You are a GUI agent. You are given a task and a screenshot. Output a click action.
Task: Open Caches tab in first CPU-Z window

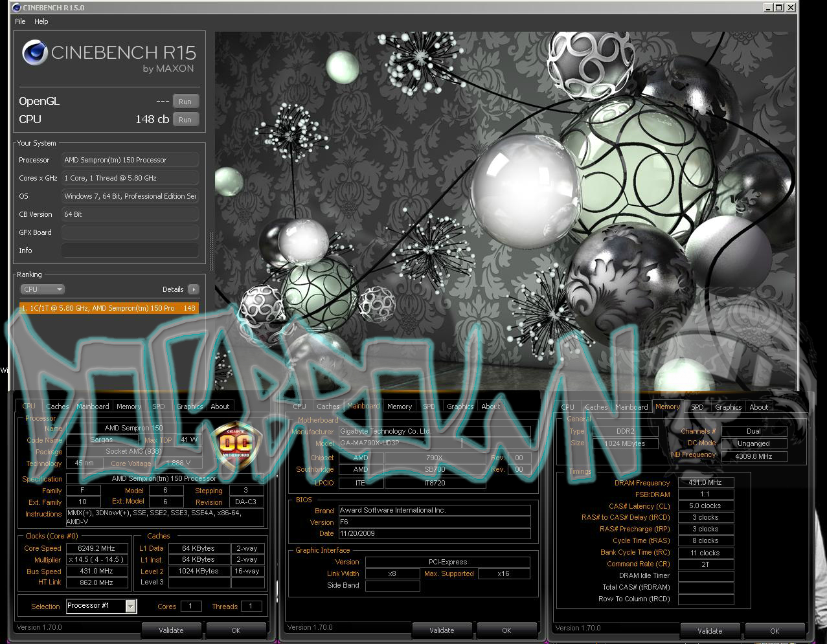point(57,406)
